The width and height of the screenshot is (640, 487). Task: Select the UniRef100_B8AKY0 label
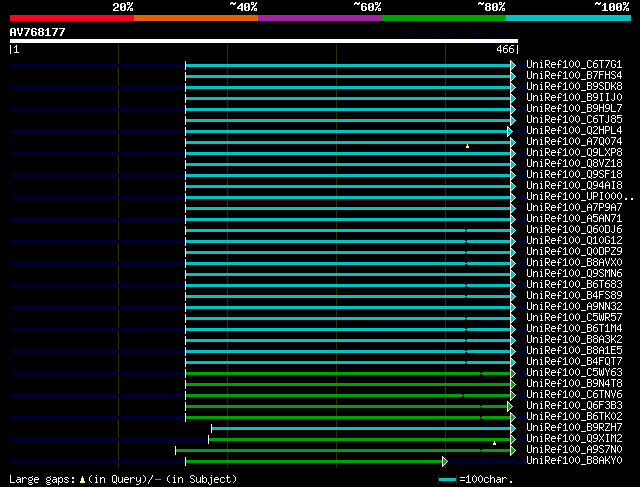[574, 461]
